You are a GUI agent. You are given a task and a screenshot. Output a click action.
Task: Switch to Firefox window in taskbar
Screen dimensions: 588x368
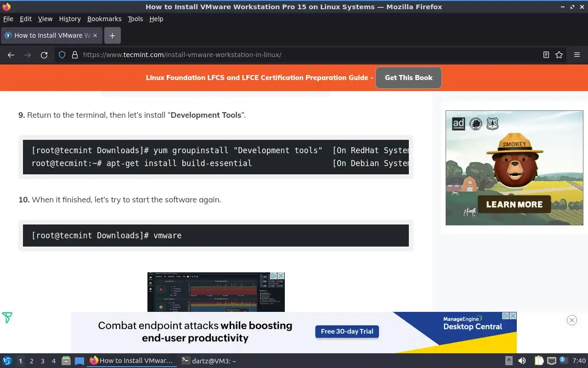point(132,361)
